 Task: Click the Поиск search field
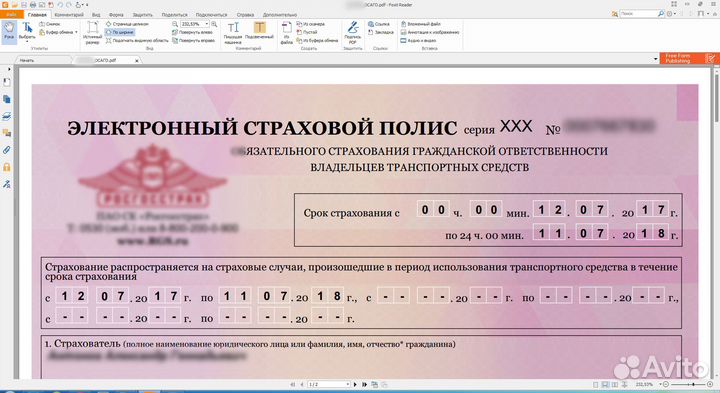click(x=638, y=14)
